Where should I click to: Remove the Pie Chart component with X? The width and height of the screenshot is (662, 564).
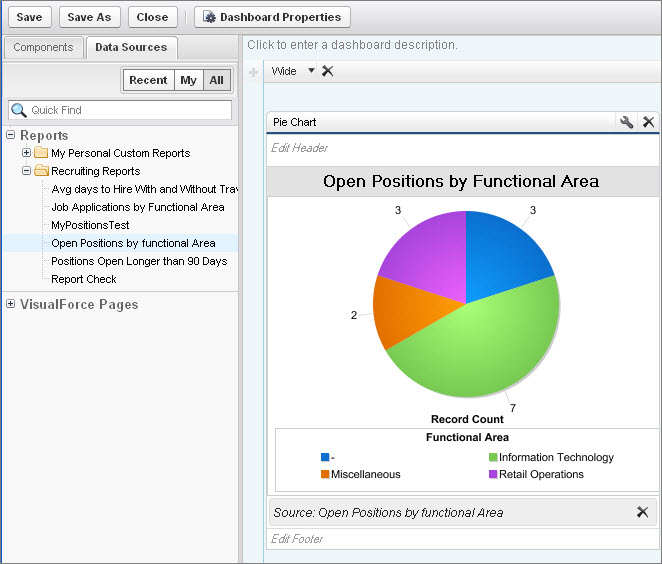648,122
